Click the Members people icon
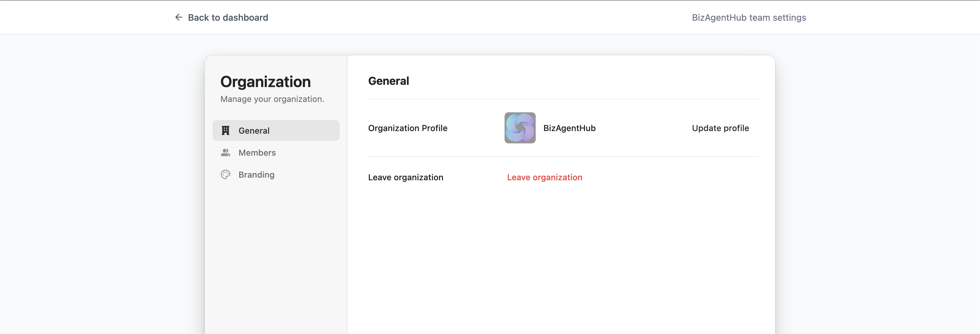980x334 pixels. [x=226, y=152]
